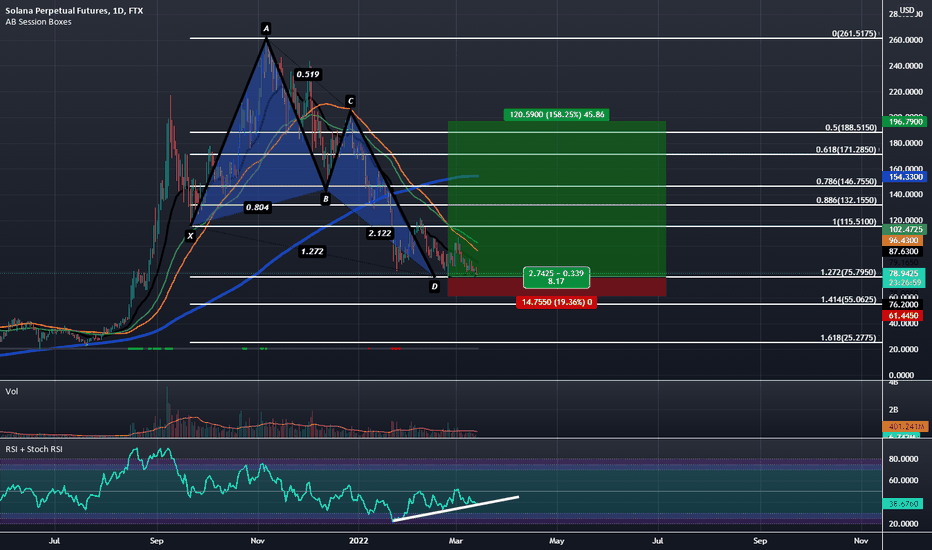Select Fibonacci level 1(115.5100) label
This screenshot has height=550, width=932.
[x=854, y=221]
